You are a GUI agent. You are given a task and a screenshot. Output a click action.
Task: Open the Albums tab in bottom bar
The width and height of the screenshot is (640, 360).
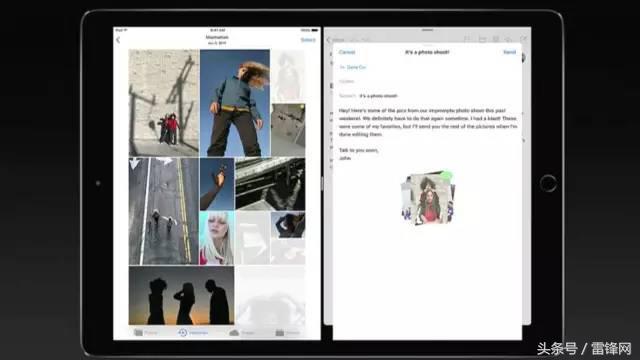click(x=287, y=333)
